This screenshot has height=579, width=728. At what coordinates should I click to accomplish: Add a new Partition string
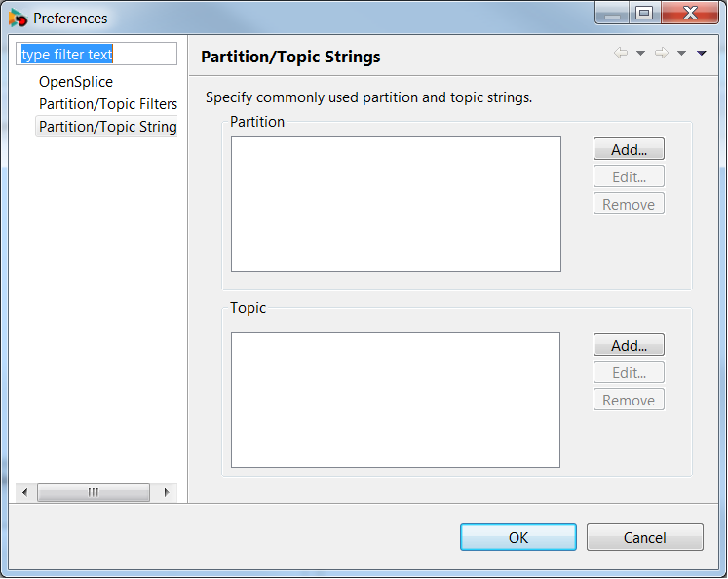pos(629,149)
